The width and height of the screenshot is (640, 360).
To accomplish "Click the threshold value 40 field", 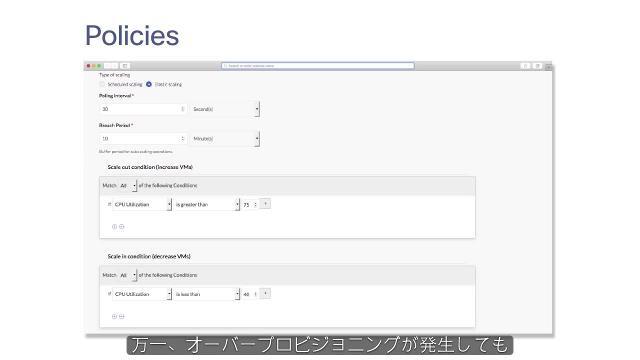I will (x=250, y=294).
